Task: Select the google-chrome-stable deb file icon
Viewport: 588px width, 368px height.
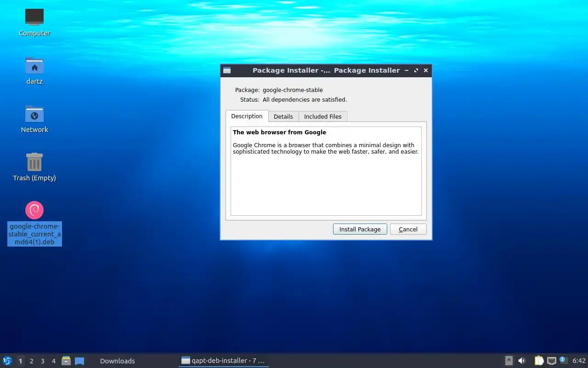Action: click(x=34, y=224)
